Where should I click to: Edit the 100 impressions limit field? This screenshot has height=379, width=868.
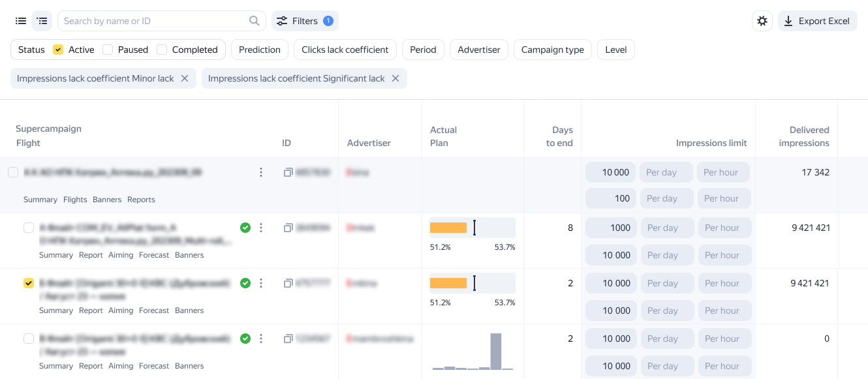coord(610,198)
